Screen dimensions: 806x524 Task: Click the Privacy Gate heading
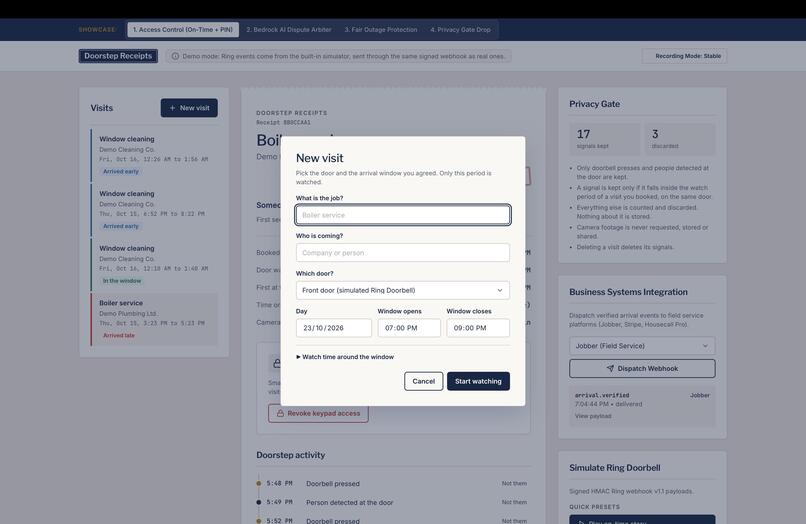pyautogui.click(x=594, y=104)
